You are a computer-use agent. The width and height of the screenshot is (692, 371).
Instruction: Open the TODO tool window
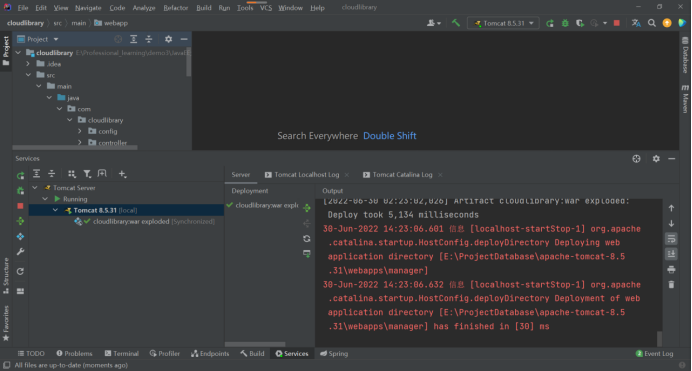tap(31, 354)
